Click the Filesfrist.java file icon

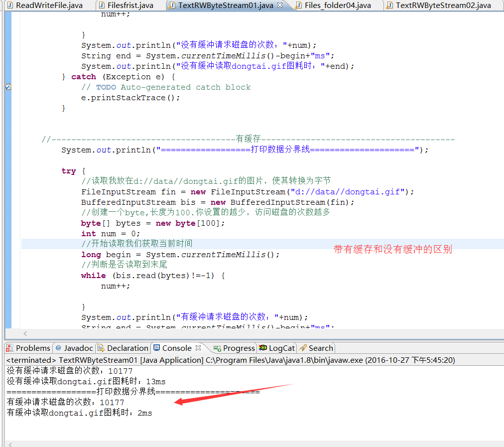[102, 5]
